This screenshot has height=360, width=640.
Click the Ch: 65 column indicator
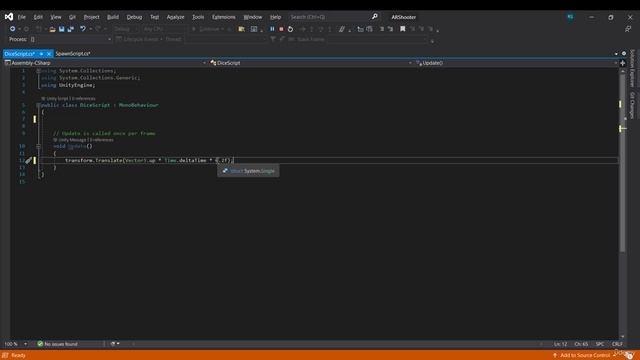tap(581, 344)
